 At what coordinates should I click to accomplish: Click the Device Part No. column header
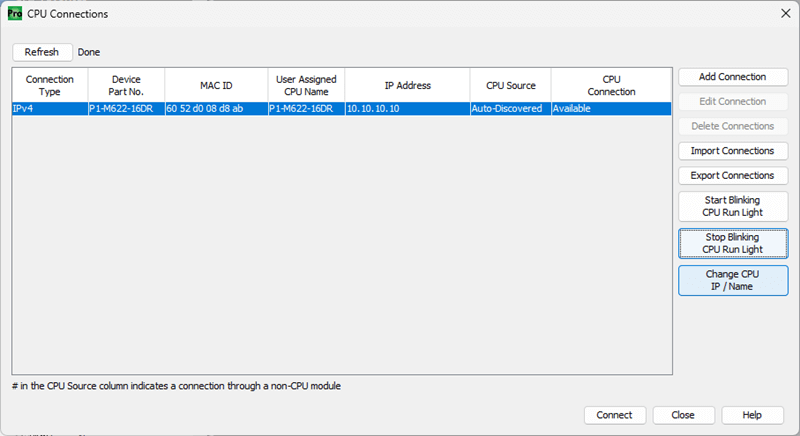tap(126, 85)
